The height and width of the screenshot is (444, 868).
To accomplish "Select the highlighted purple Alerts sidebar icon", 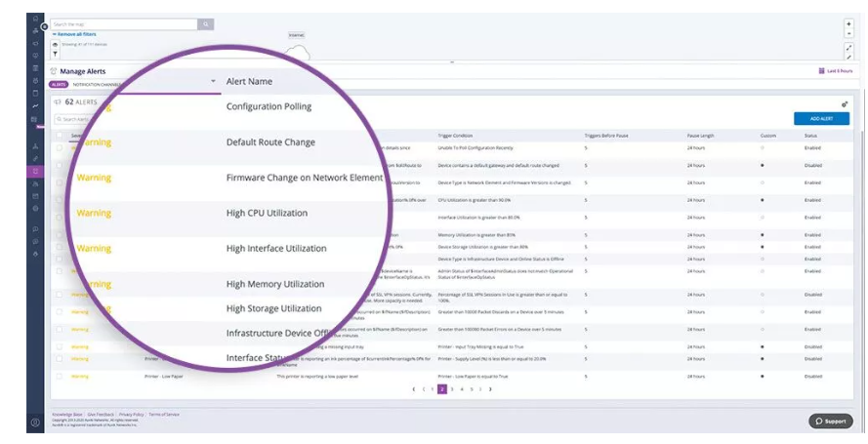I will (35, 172).
